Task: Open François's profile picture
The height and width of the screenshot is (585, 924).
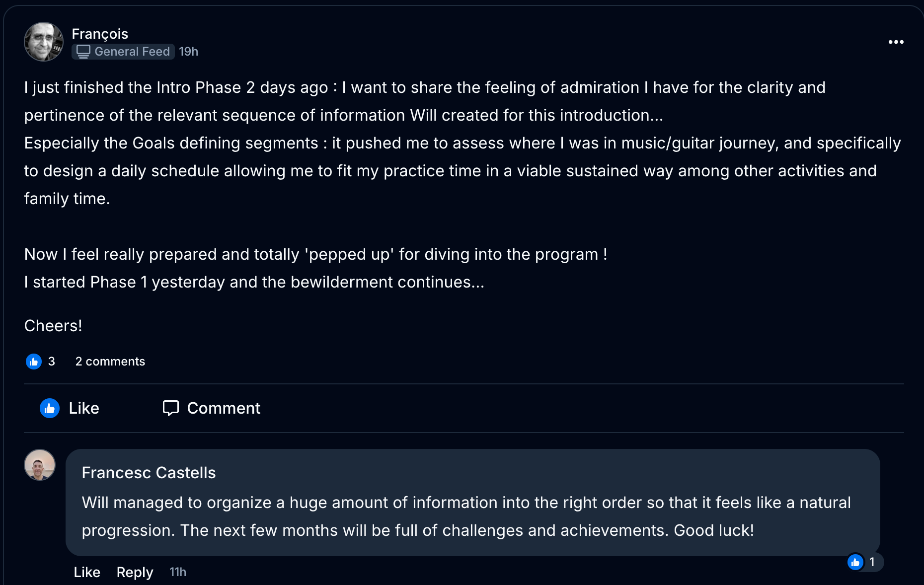Action: pos(44,42)
